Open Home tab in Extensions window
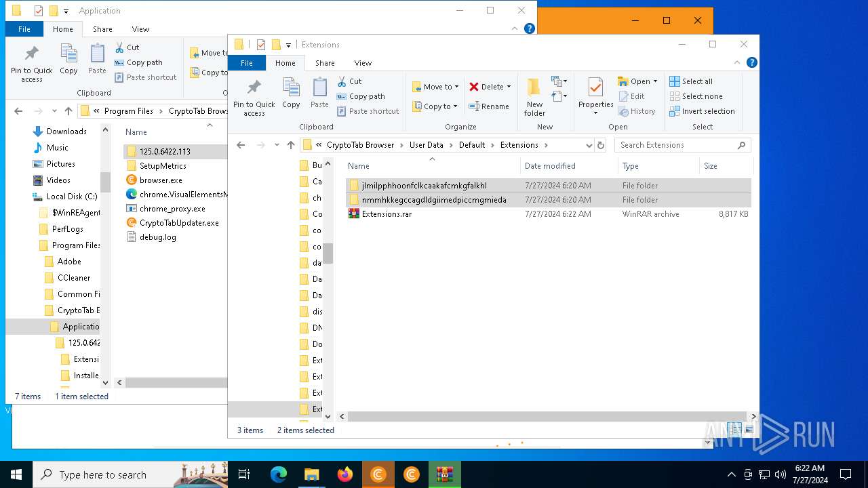The height and width of the screenshot is (488, 868). [285, 63]
